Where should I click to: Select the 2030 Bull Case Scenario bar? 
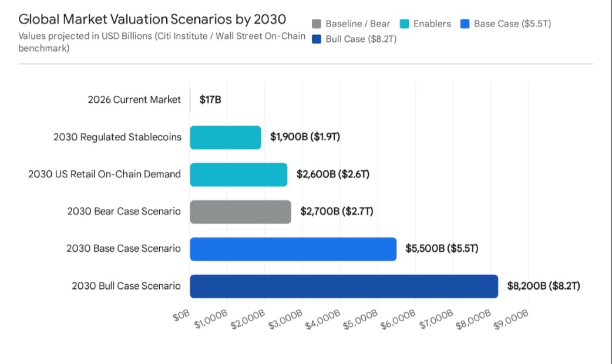tap(344, 287)
